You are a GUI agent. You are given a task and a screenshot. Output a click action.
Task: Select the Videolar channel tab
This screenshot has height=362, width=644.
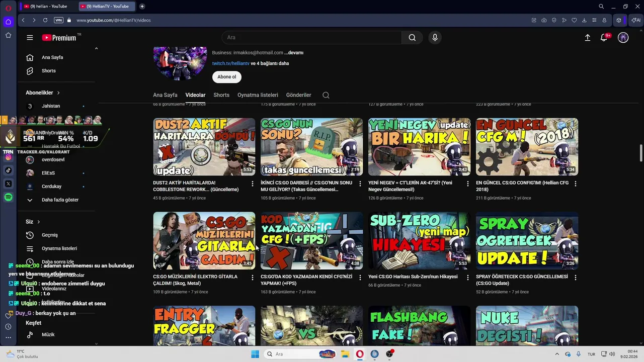click(195, 95)
